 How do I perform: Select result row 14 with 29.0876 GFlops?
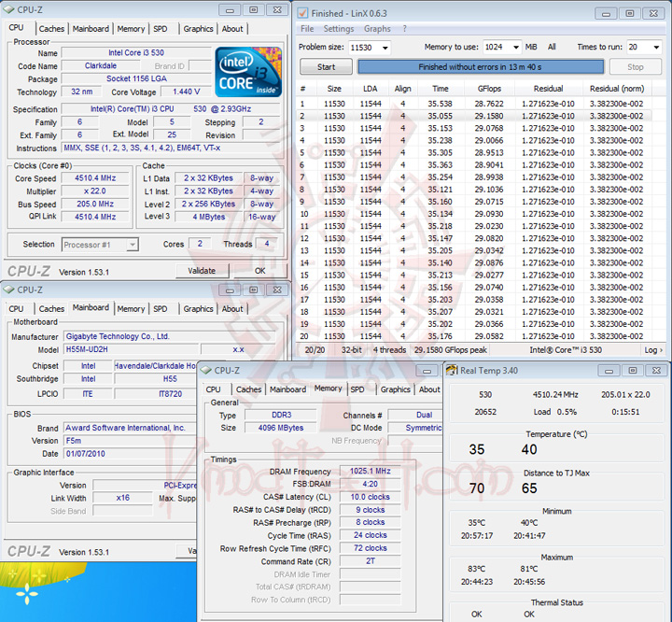point(474,262)
